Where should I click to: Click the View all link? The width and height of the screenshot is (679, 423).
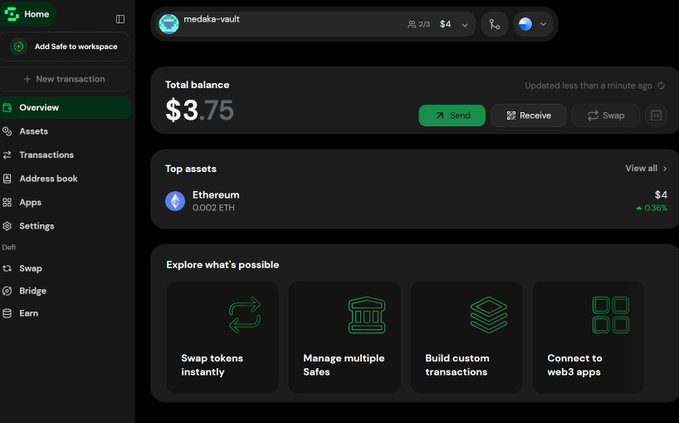click(x=646, y=168)
